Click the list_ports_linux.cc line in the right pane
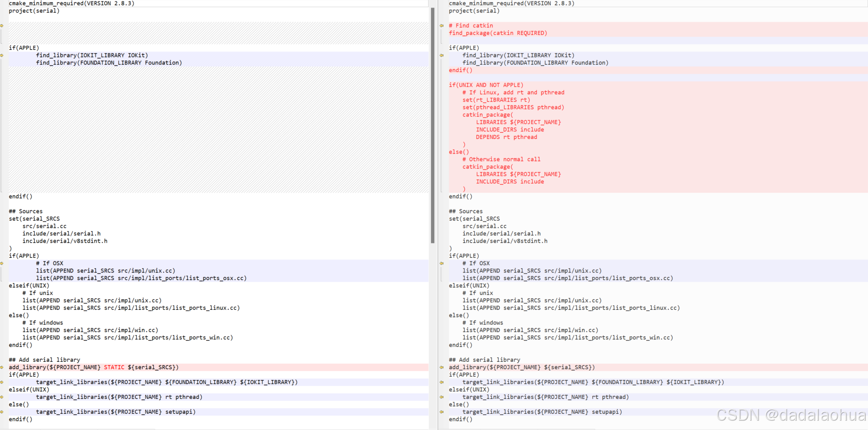This screenshot has height=430, width=868. tap(571, 308)
